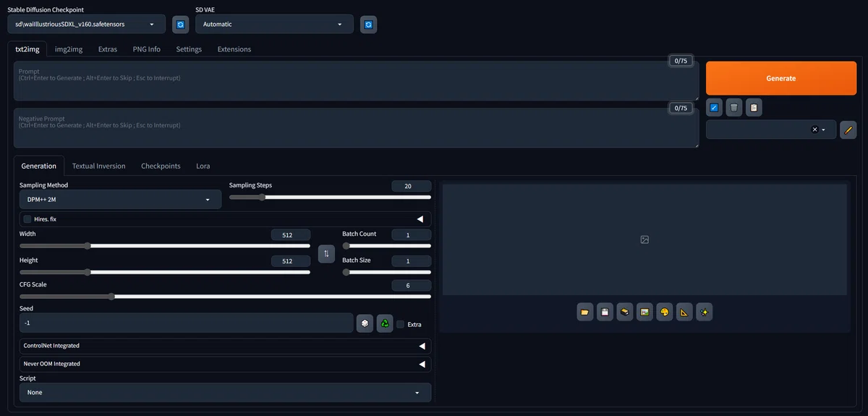Click into the Negative Prompt text area

click(357, 128)
